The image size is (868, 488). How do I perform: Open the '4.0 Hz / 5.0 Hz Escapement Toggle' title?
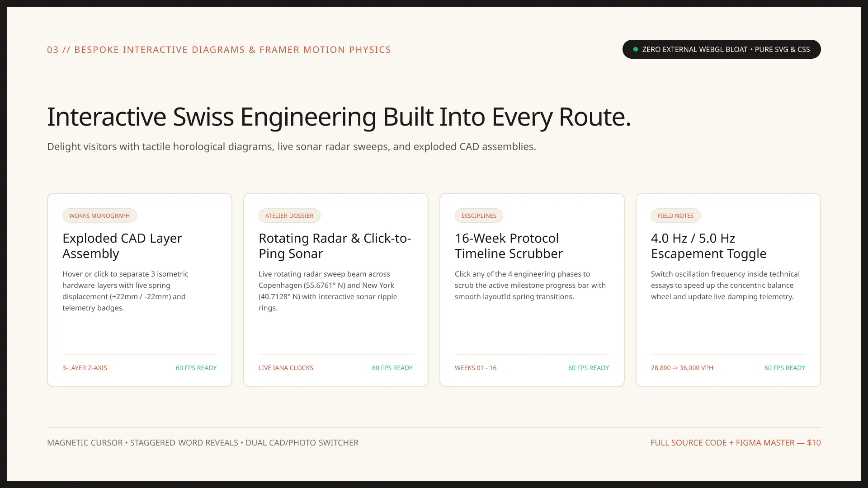(x=708, y=246)
